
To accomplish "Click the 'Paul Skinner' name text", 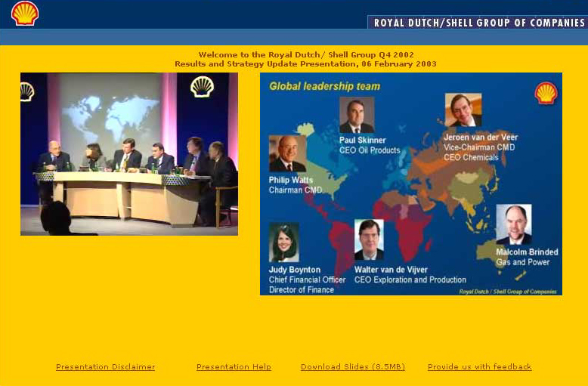I will (x=362, y=141).
